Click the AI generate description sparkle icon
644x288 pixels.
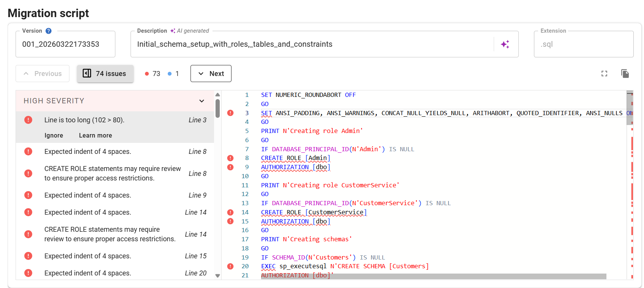coord(505,44)
